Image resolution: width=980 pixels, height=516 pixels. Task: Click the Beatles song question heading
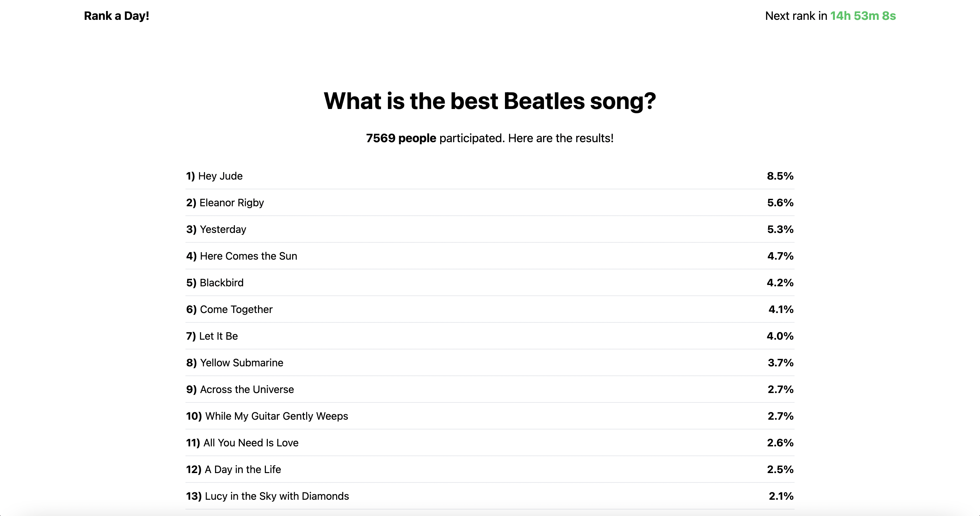click(490, 101)
